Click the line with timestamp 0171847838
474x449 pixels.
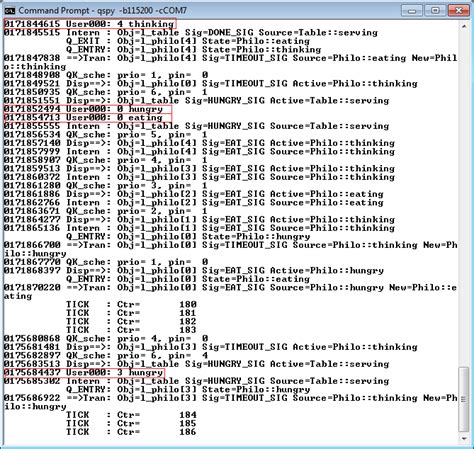pos(230,62)
